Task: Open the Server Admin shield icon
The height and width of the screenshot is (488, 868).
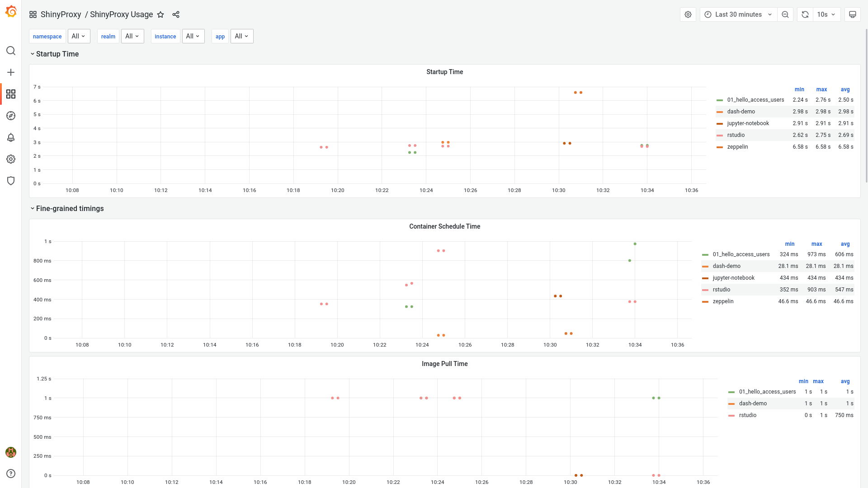Action: click(x=11, y=181)
